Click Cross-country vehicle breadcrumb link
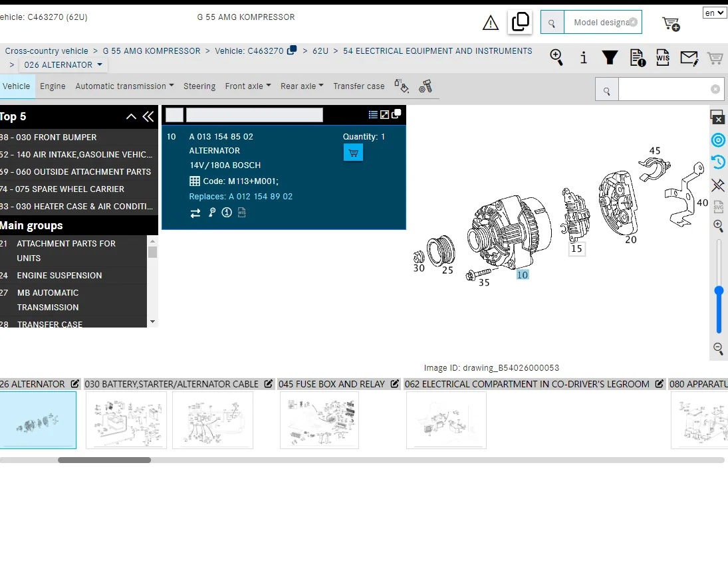This screenshot has width=728, height=580. [x=47, y=51]
